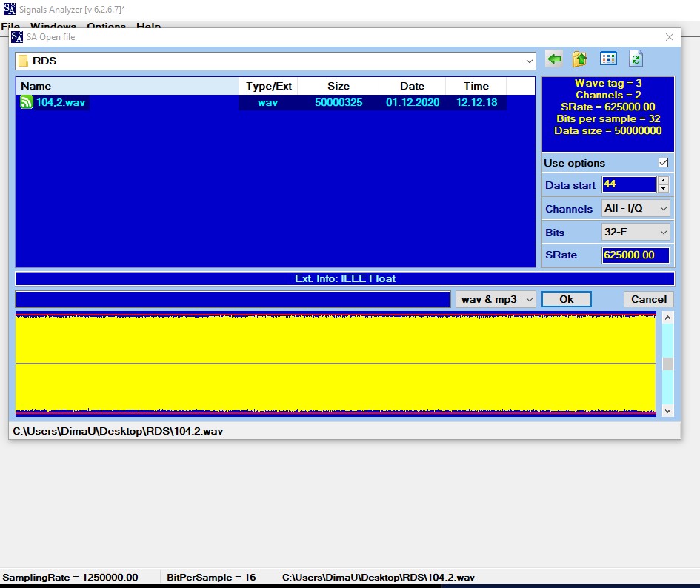Screen dimensions: 700x588
Task: Sort by the Type/Ext column header
Action: pyautogui.click(x=268, y=86)
